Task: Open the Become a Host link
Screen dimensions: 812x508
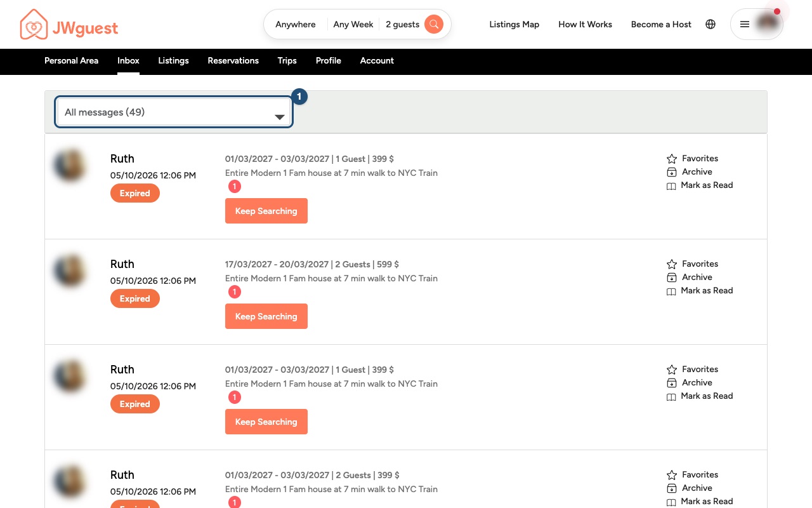Action: 661,24
